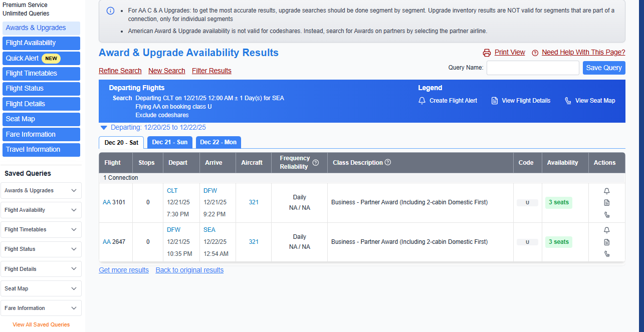Viewport: 644px width, 332px height.
Task: View seat map icon for flight AA 3101
Action: pos(606,215)
